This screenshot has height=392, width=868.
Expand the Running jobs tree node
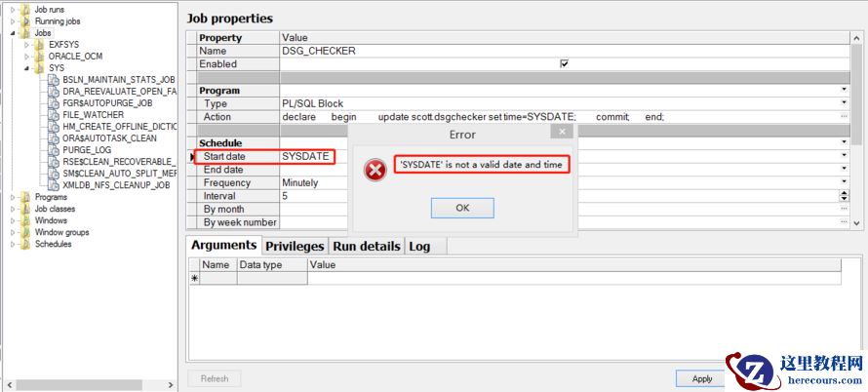click(13, 21)
